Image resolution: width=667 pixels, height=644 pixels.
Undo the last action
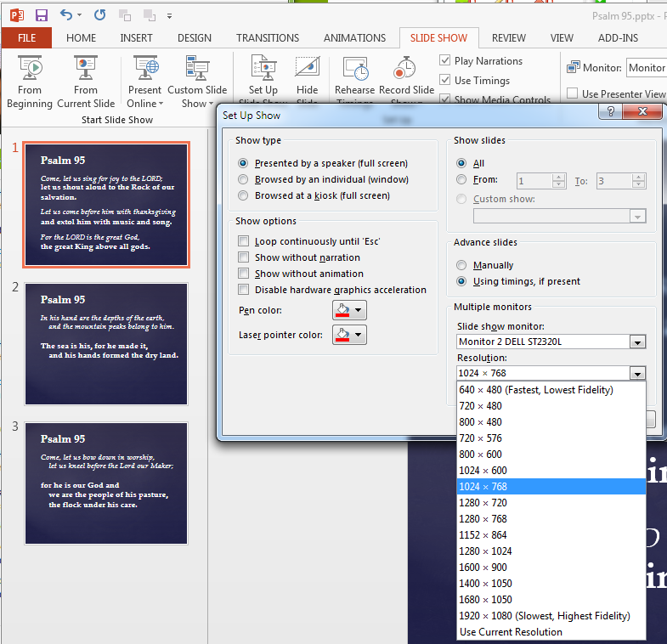pyautogui.click(x=66, y=15)
